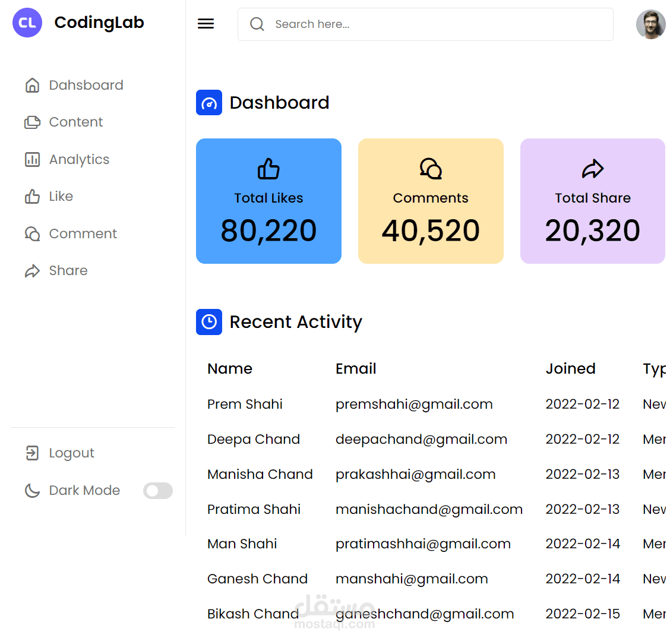This screenshot has height=644, width=670.
Task: Click the moon icon for Dark Mode
Action: click(x=32, y=491)
